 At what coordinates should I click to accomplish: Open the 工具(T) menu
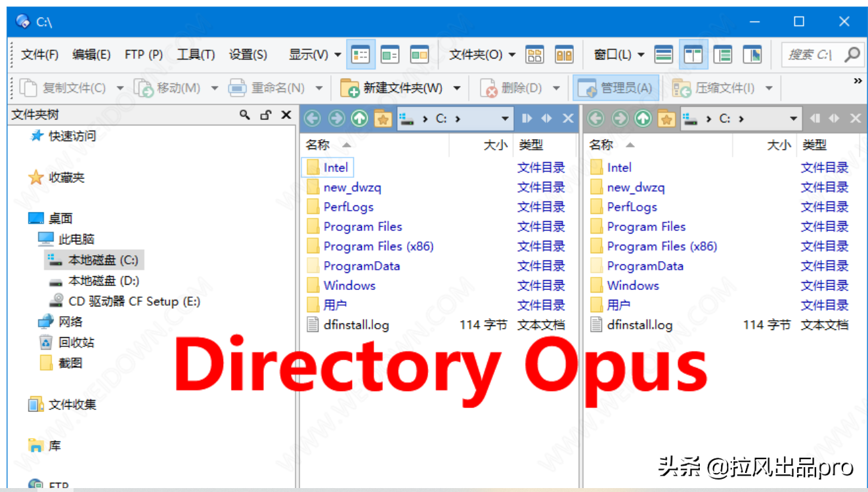(195, 54)
